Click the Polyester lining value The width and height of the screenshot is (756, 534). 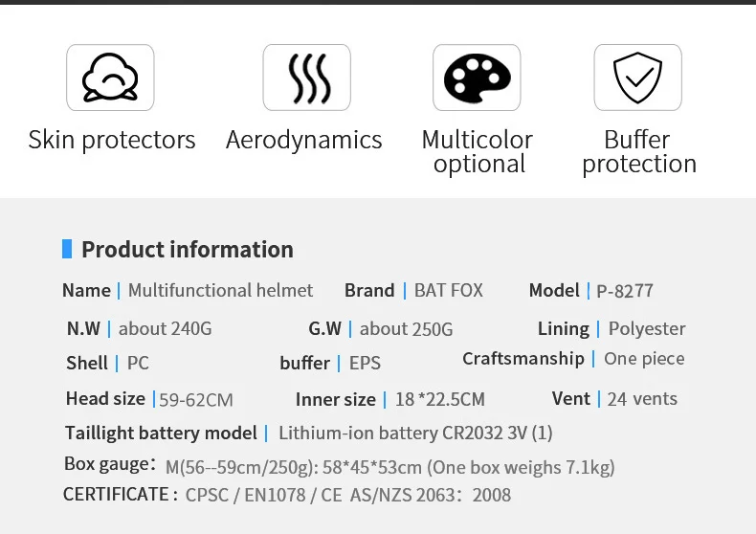tap(647, 328)
